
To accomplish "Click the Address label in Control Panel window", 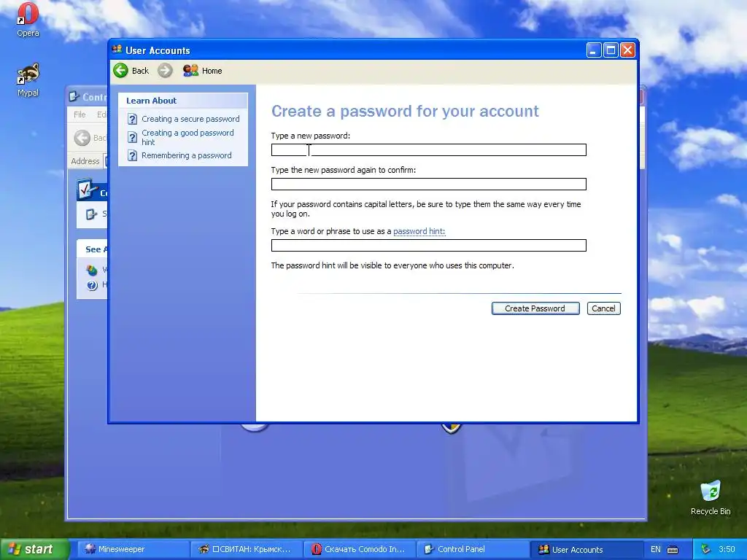I will click(85, 161).
